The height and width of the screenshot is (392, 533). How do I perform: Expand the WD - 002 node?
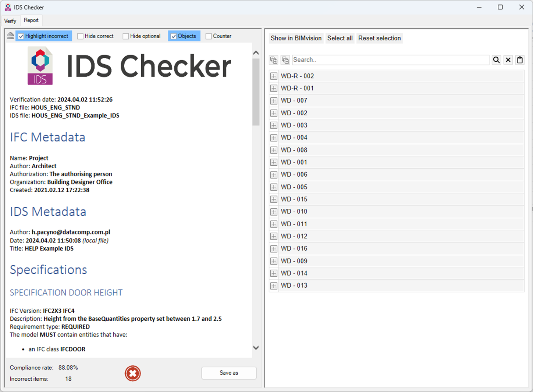(x=274, y=113)
